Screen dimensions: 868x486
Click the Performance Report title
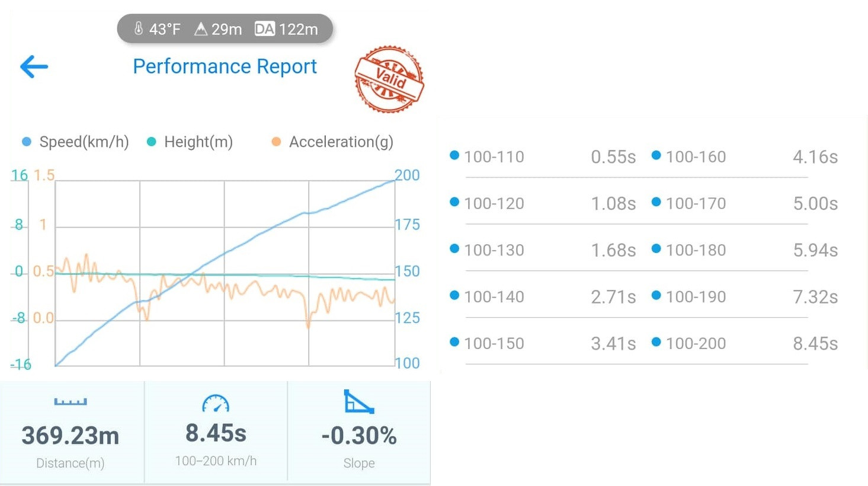pos(225,66)
